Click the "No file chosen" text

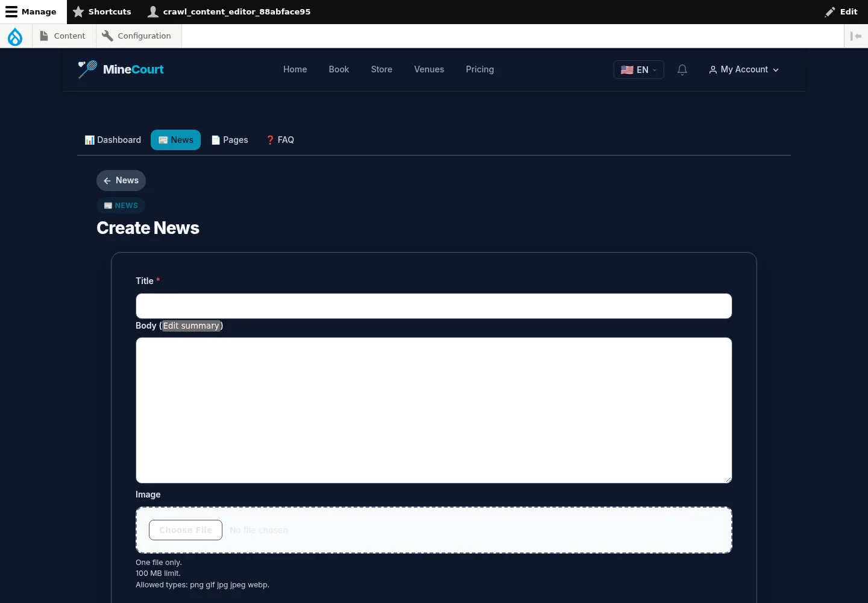[x=259, y=530]
